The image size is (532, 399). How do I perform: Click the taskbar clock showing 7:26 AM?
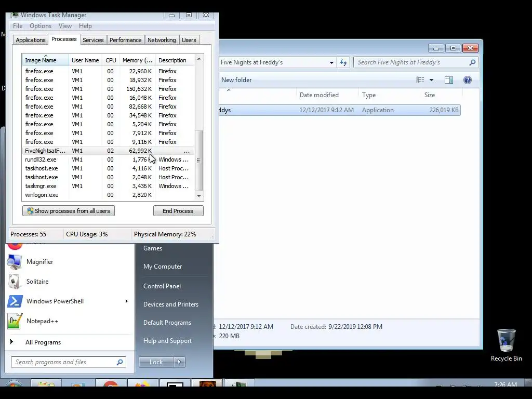click(505, 384)
